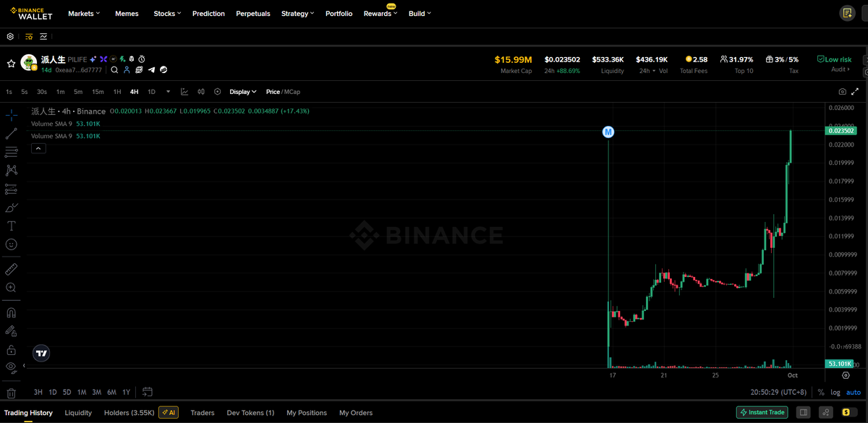The width and height of the screenshot is (868, 423).
Task: Add PILIFE to favorites with the star
Action: tap(11, 64)
